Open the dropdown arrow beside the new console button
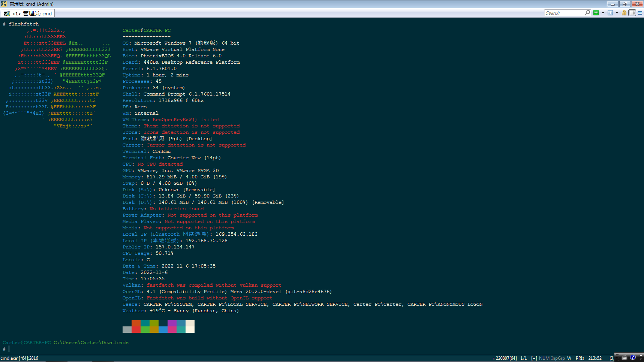The image size is (644, 362). [603, 13]
